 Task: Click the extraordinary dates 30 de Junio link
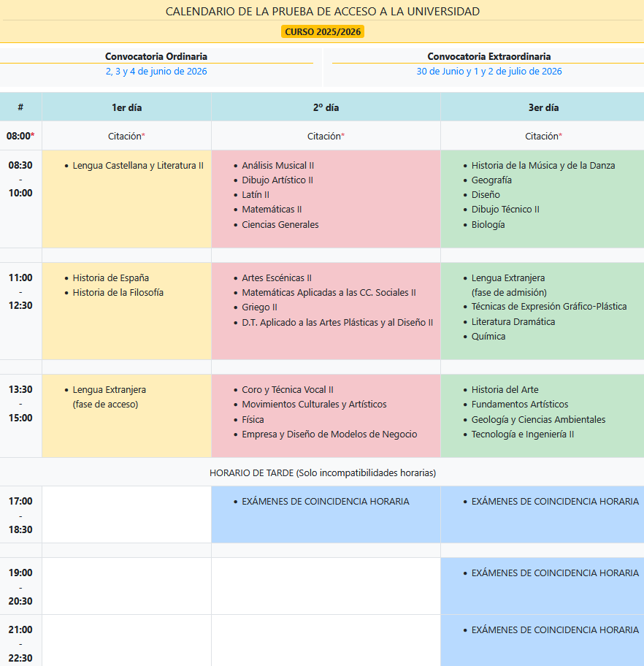coord(489,71)
